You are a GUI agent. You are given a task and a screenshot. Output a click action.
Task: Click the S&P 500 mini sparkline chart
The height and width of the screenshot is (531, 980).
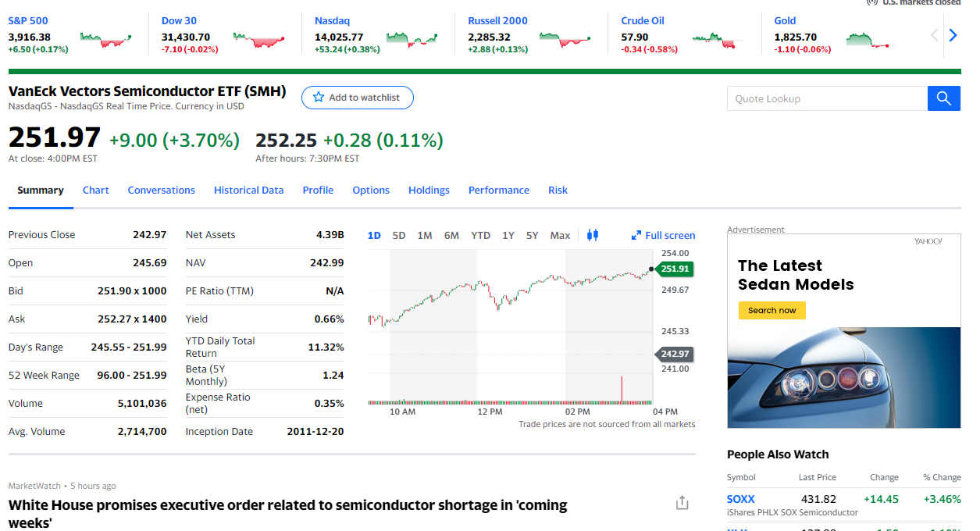[105, 39]
